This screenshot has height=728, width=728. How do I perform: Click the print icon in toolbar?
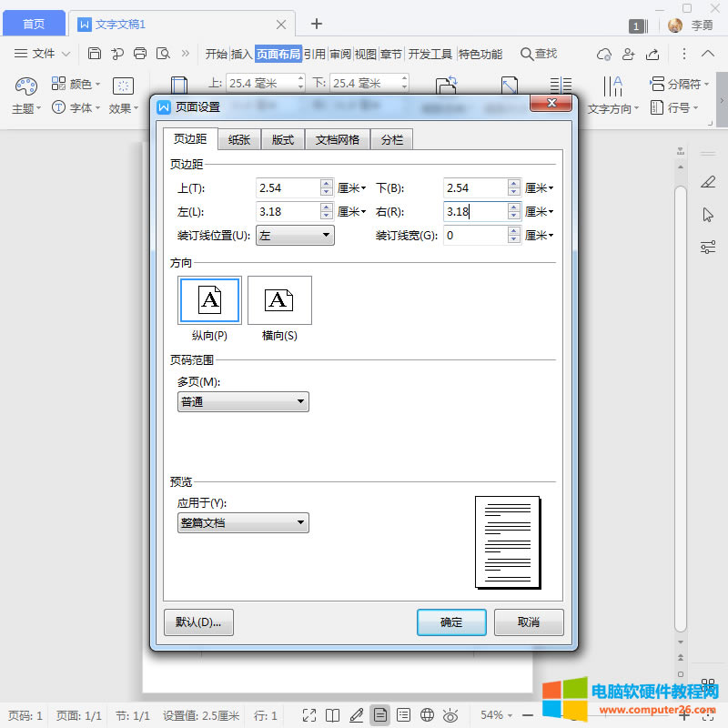[140, 54]
